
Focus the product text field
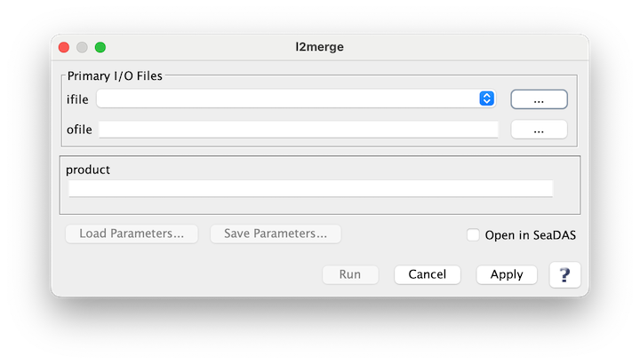[310, 189]
